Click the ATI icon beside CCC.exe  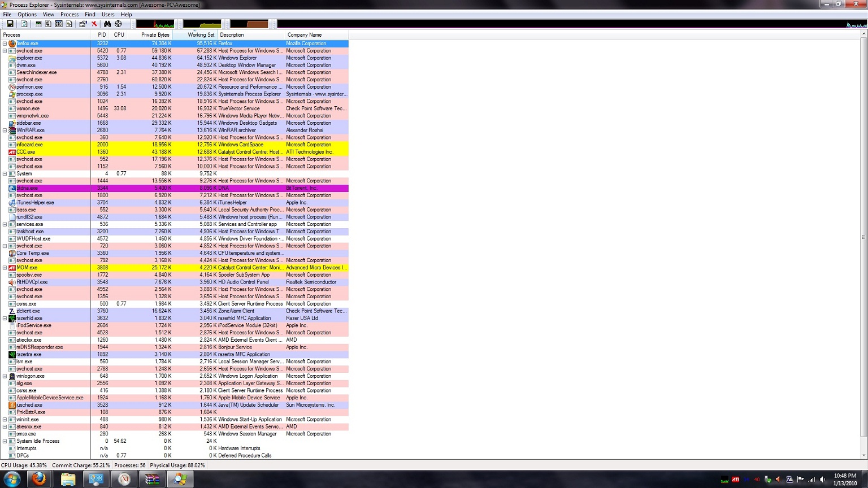pyautogui.click(x=12, y=152)
